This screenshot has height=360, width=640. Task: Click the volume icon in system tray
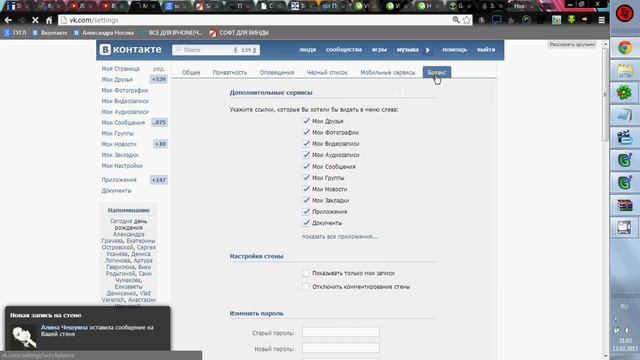point(627,330)
